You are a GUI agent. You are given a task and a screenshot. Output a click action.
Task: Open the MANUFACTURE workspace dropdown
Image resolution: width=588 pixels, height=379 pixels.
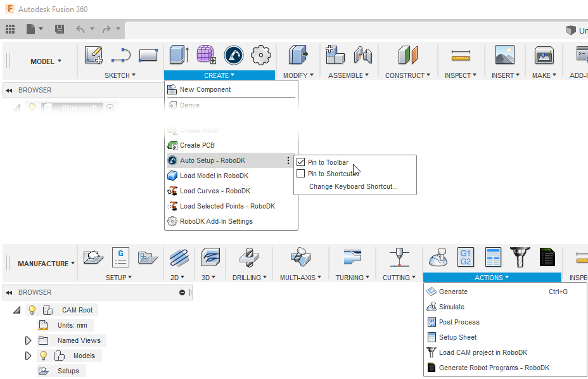click(x=46, y=264)
